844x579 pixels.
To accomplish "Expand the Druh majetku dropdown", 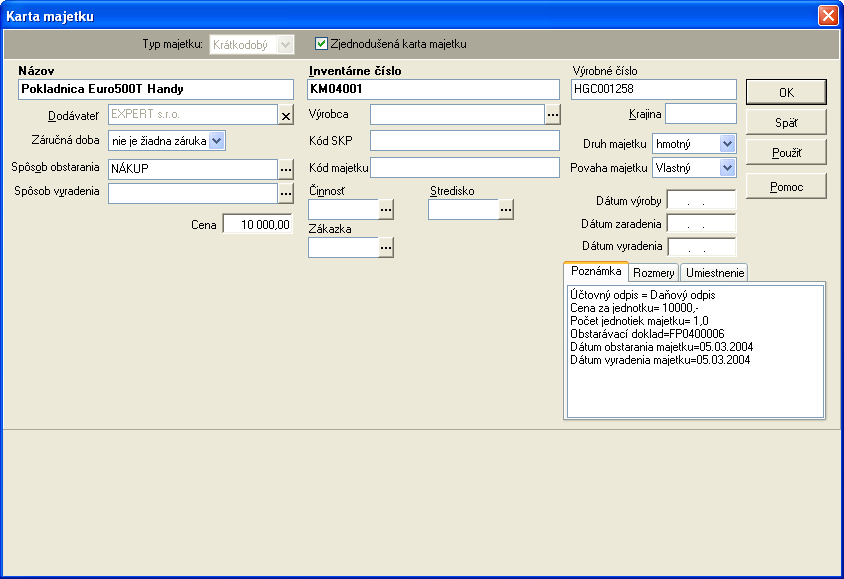I will pyautogui.click(x=727, y=144).
